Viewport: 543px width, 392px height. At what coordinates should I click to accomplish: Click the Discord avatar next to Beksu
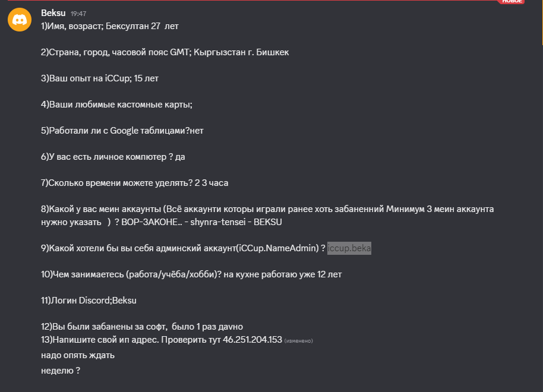[20, 20]
